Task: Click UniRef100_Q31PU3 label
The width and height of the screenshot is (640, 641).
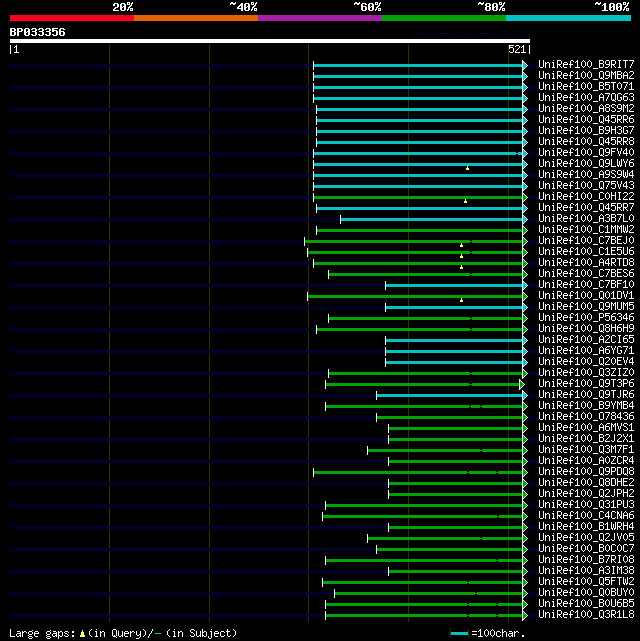Action: click(x=586, y=504)
